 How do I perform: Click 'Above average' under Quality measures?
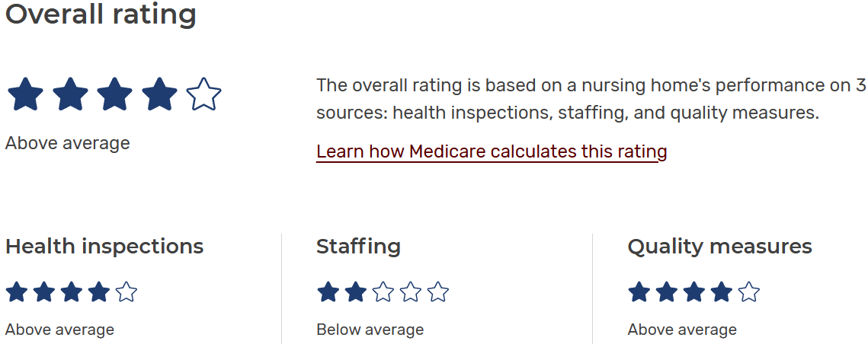[682, 330]
